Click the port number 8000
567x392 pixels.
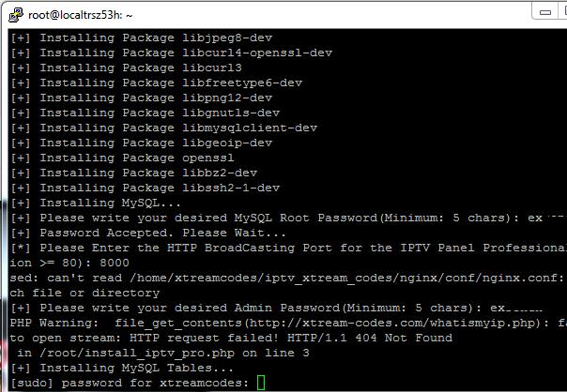[x=115, y=263]
